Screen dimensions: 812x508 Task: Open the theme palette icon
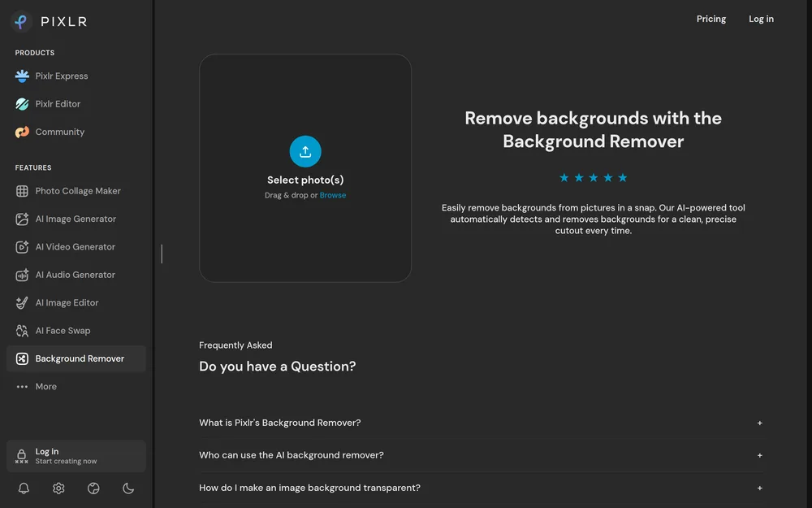(93, 488)
